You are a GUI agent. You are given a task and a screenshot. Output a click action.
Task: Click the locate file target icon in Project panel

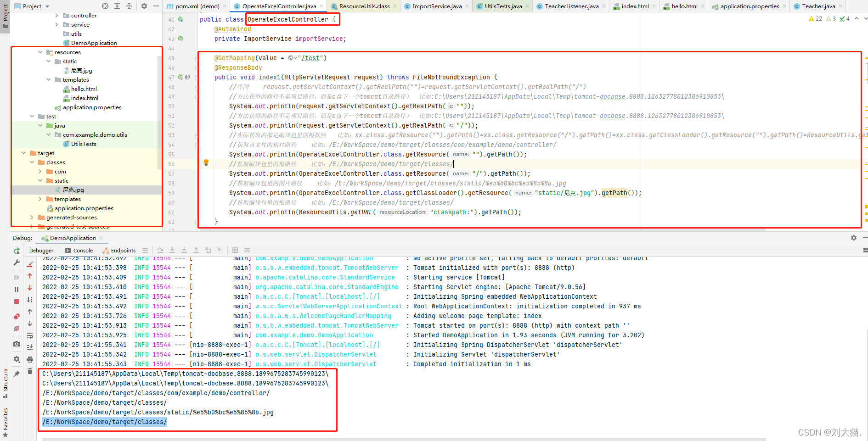tap(105, 6)
